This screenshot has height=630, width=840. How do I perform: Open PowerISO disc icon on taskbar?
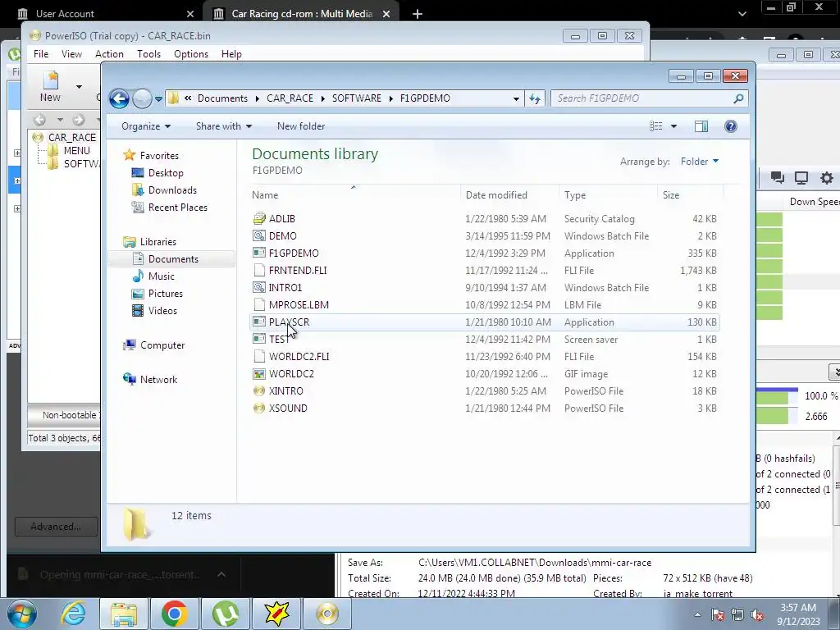328,614
